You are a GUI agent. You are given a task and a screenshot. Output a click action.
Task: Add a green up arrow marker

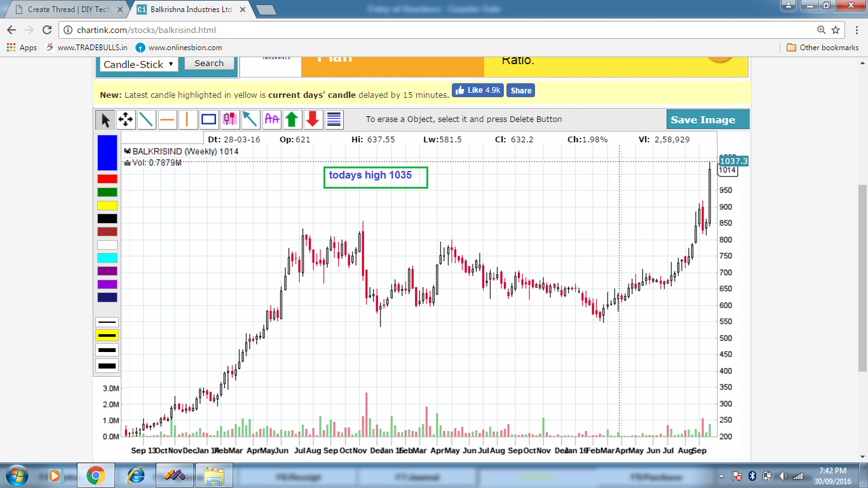292,119
